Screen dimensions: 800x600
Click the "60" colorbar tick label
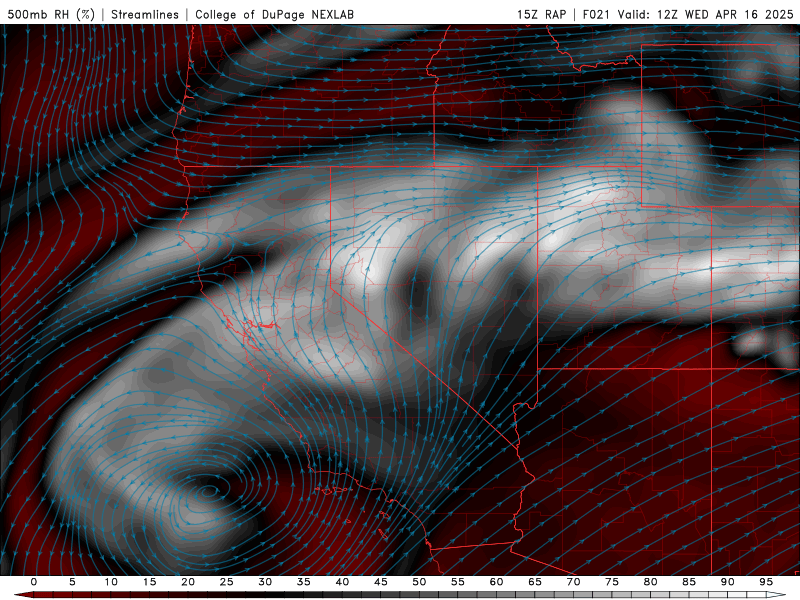click(x=496, y=582)
